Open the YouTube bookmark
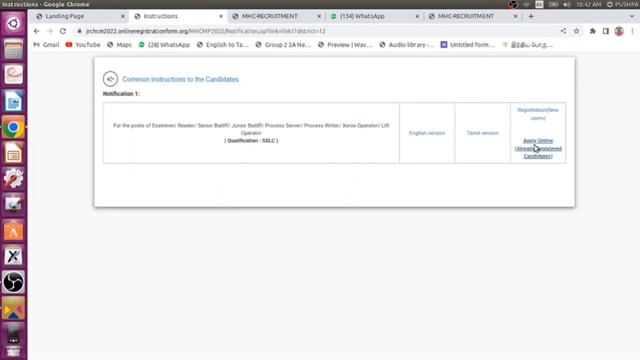 tap(83, 45)
